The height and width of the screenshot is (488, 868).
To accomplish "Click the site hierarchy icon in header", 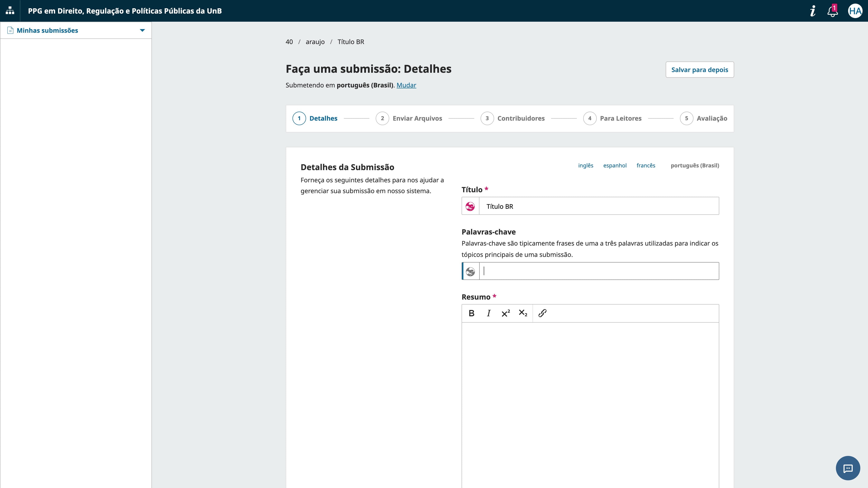I will [10, 11].
